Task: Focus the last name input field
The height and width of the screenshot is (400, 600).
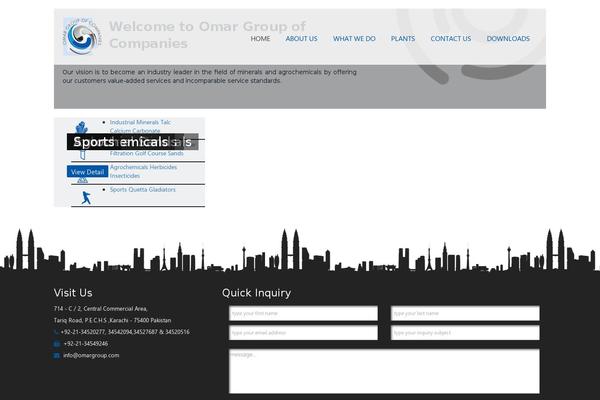Action: (465, 313)
